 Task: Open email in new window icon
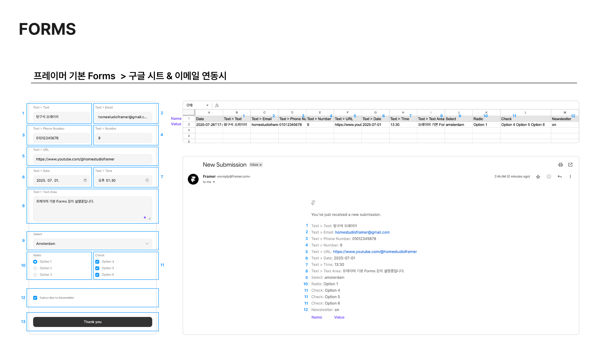[570, 165]
